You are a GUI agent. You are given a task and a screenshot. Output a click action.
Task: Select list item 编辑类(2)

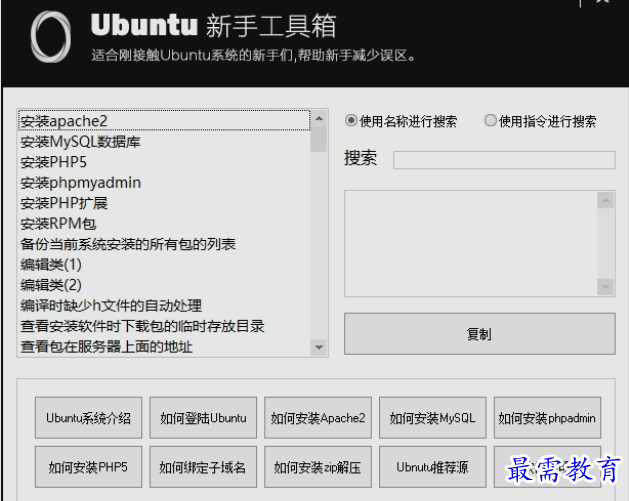pos(164,285)
